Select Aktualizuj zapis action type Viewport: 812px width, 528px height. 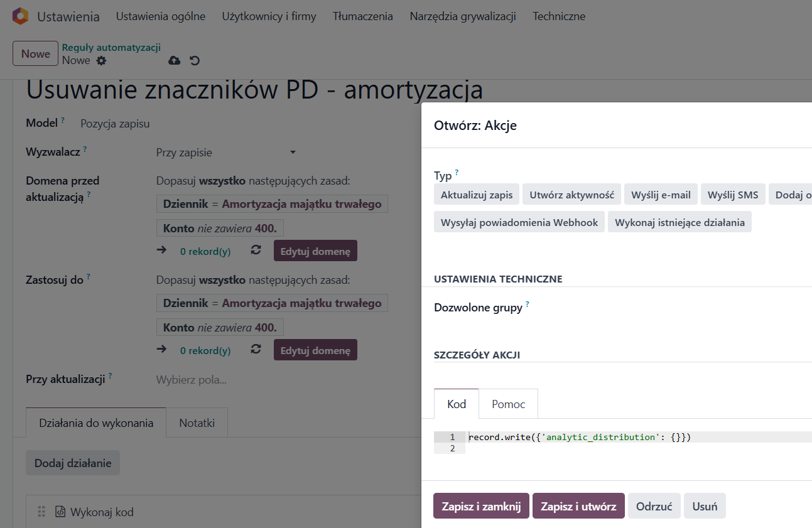(x=477, y=195)
